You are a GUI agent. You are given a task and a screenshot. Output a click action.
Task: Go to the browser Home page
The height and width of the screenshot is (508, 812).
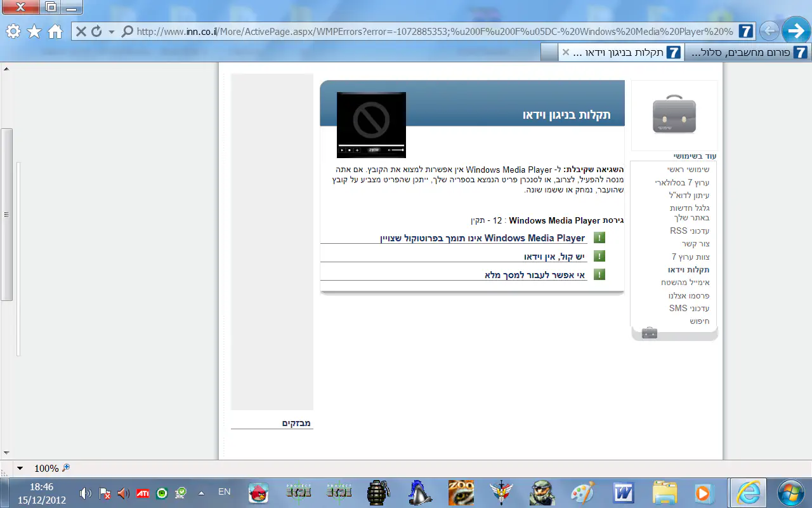55,31
